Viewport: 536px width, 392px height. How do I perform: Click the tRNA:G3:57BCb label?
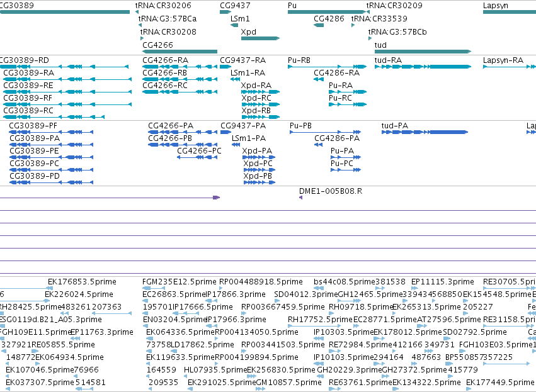397,31
